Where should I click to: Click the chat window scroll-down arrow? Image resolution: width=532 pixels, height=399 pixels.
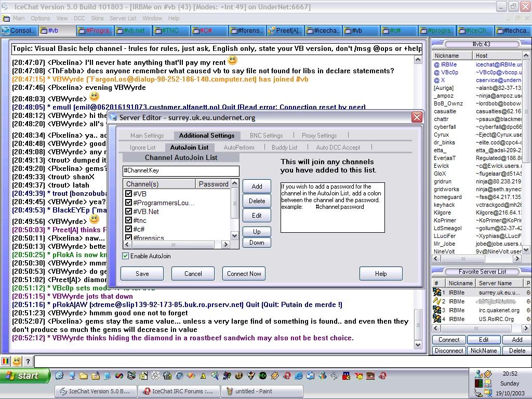pos(418,345)
